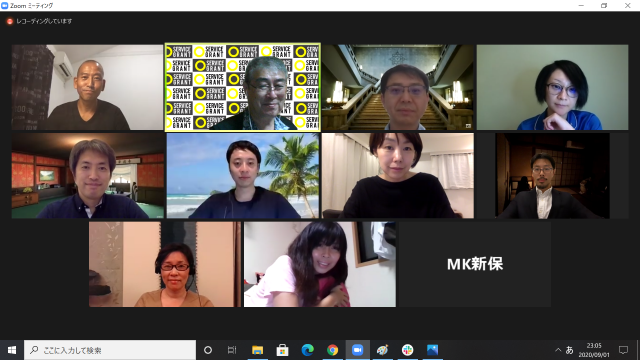Open the Paint palette app on the taskbar
The image size is (640, 360).
click(382, 350)
